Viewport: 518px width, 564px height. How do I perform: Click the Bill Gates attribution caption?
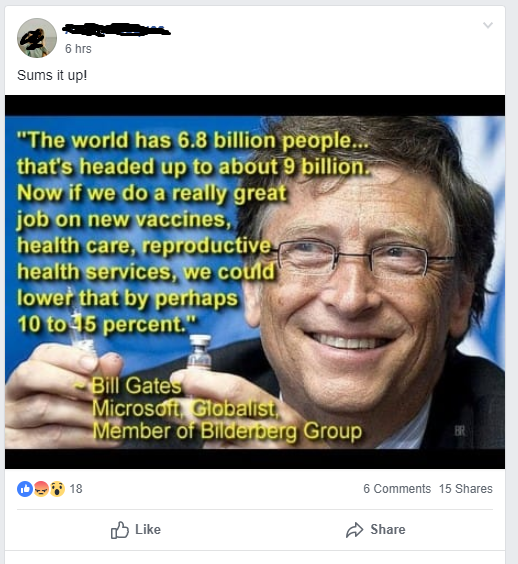point(227,408)
